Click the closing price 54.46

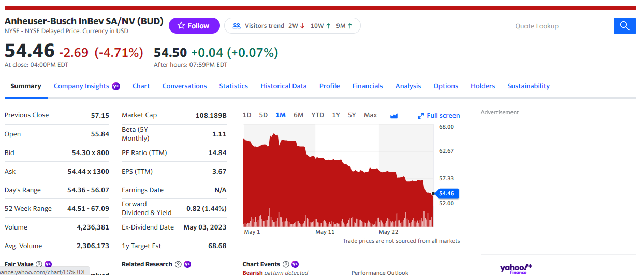pos(30,51)
